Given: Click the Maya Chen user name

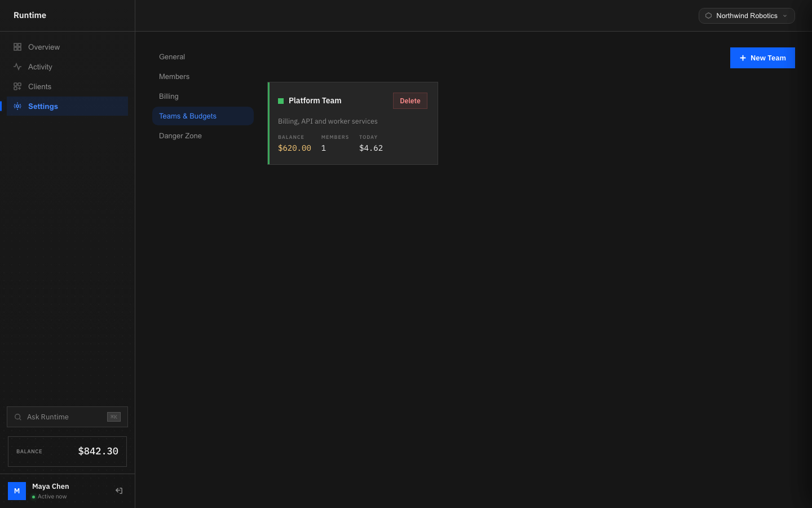Looking at the screenshot, I should pos(51,486).
